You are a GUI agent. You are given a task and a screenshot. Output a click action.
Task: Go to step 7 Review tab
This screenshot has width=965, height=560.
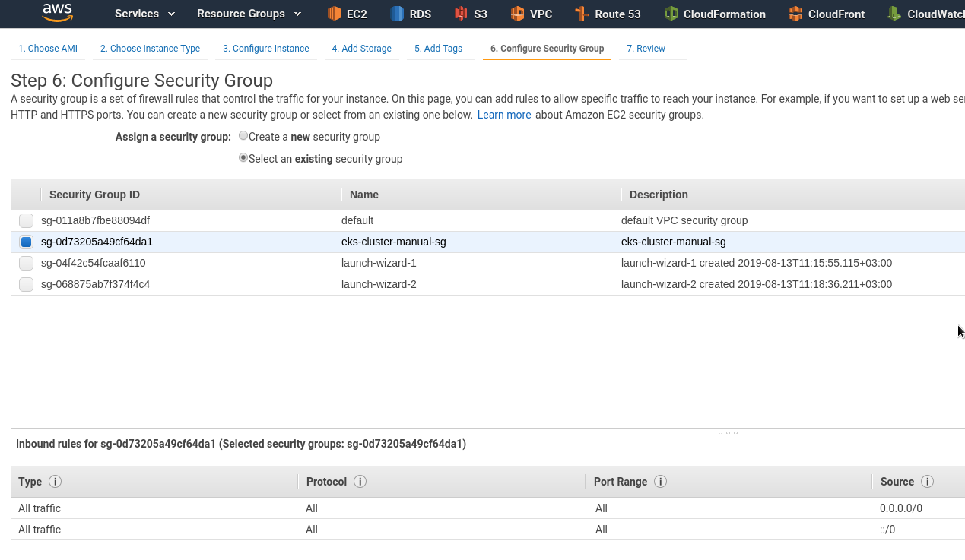pyautogui.click(x=646, y=49)
